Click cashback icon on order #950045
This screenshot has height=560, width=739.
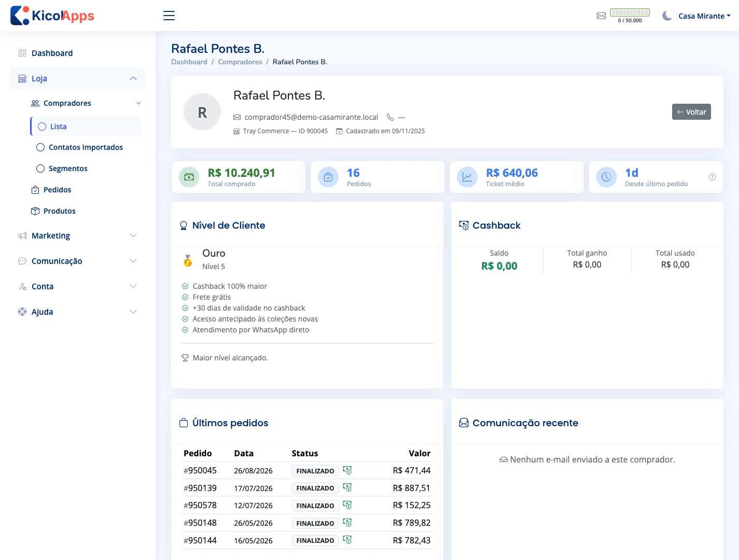pos(347,470)
